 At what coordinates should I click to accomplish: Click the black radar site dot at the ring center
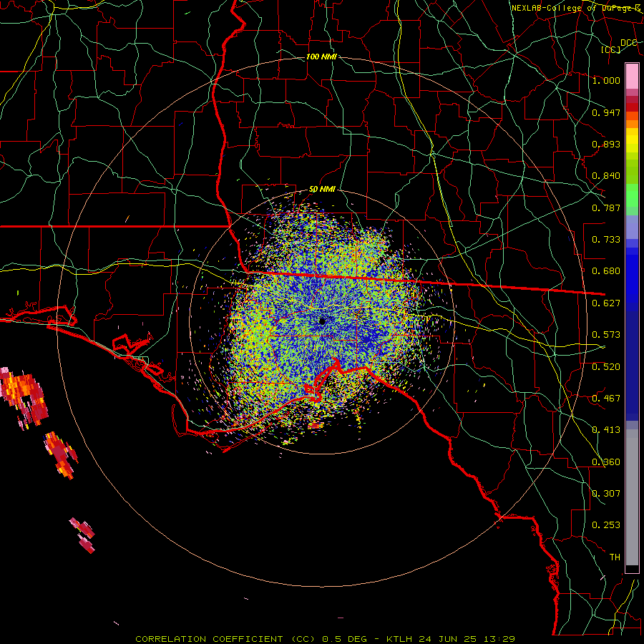(323, 321)
